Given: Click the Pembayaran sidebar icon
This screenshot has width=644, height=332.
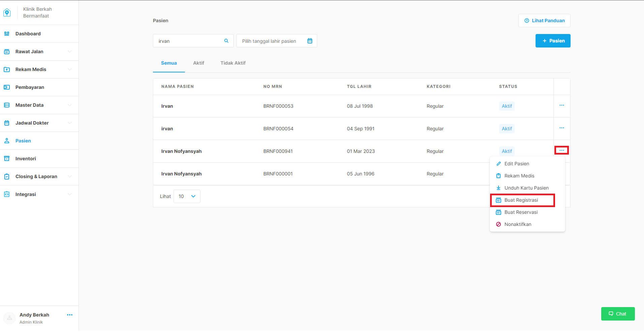Looking at the screenshot, I should pyautogui.click(x=7, y=87).
